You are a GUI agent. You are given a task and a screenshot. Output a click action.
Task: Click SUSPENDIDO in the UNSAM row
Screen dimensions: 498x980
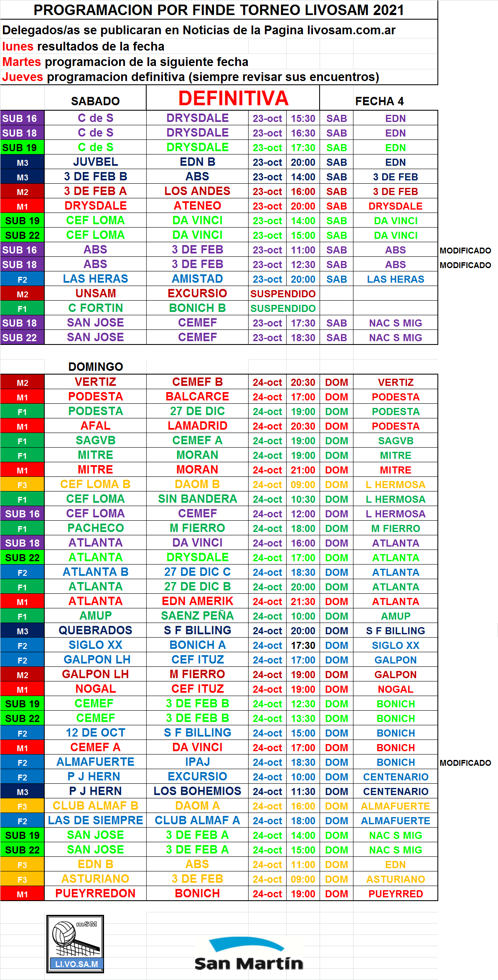[x=283, y=294]
